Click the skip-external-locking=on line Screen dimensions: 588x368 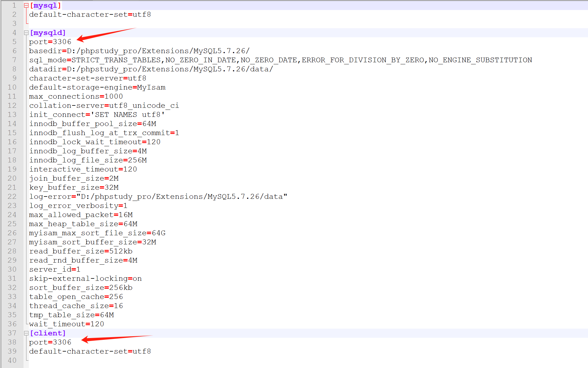click(x=85, y=278)
